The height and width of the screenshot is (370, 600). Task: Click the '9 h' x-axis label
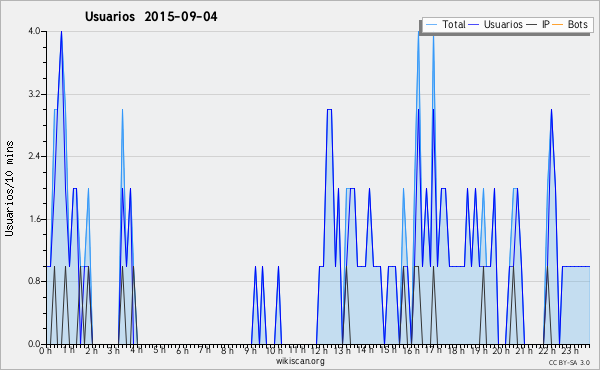tap(250, 350)
